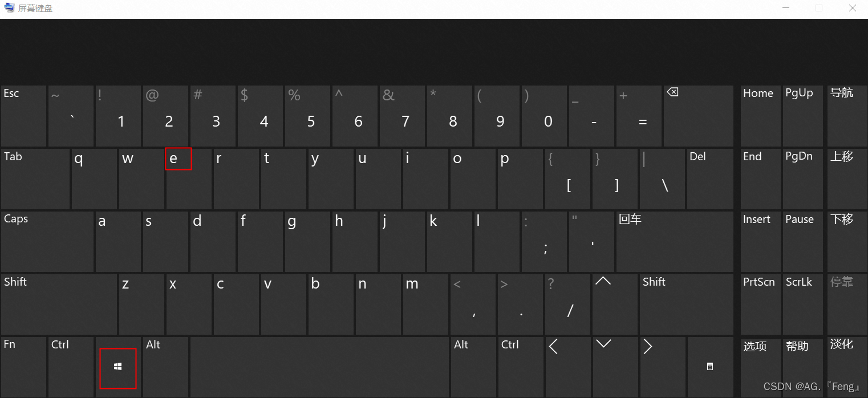This screenshot has height=398, width=868.
Task: Click the left arrow key
Action: tap(567, 366)
